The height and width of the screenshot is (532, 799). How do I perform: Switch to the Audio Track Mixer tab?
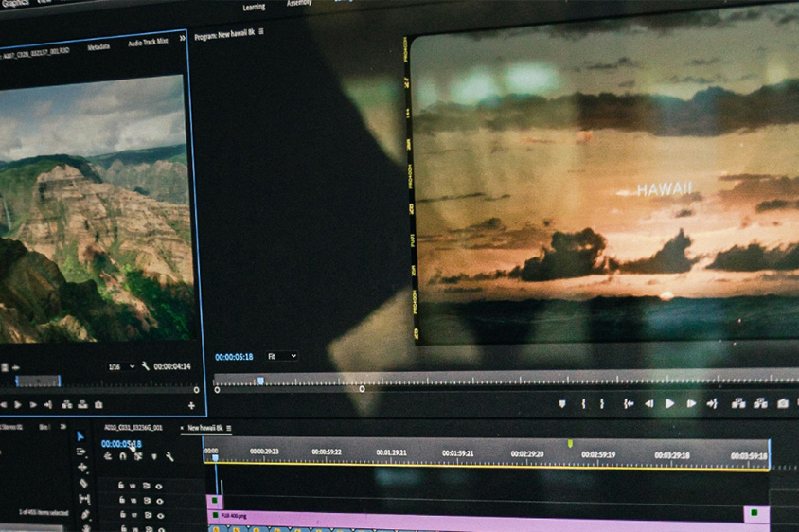[148, 42]
